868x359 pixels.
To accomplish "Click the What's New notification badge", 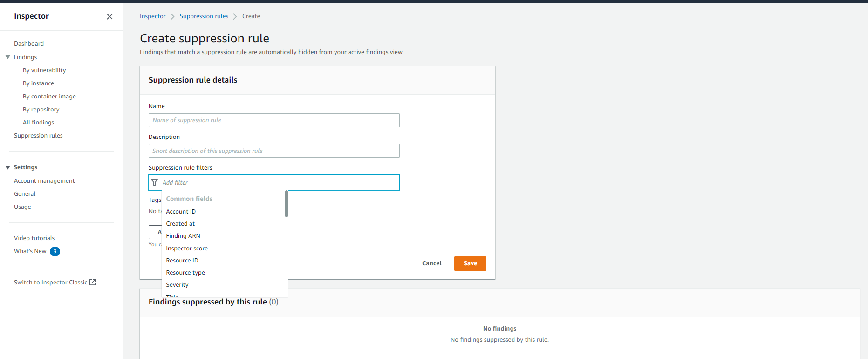I will [55, 251].
